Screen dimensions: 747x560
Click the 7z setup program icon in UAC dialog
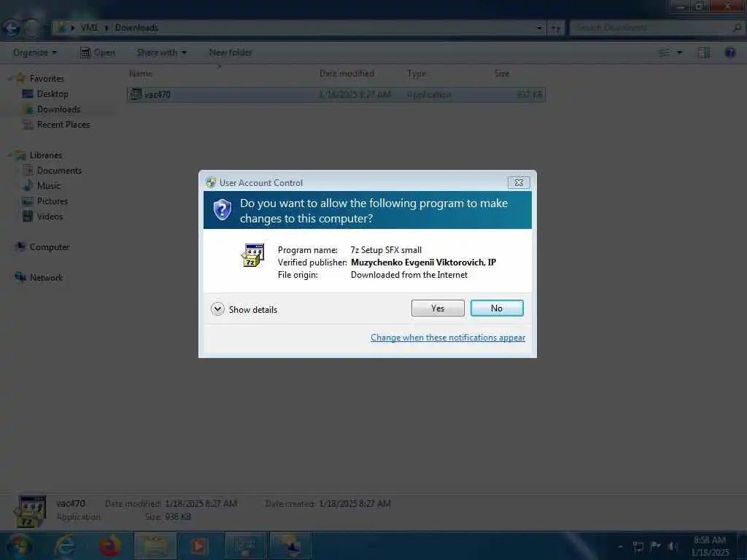pos(252,255)
